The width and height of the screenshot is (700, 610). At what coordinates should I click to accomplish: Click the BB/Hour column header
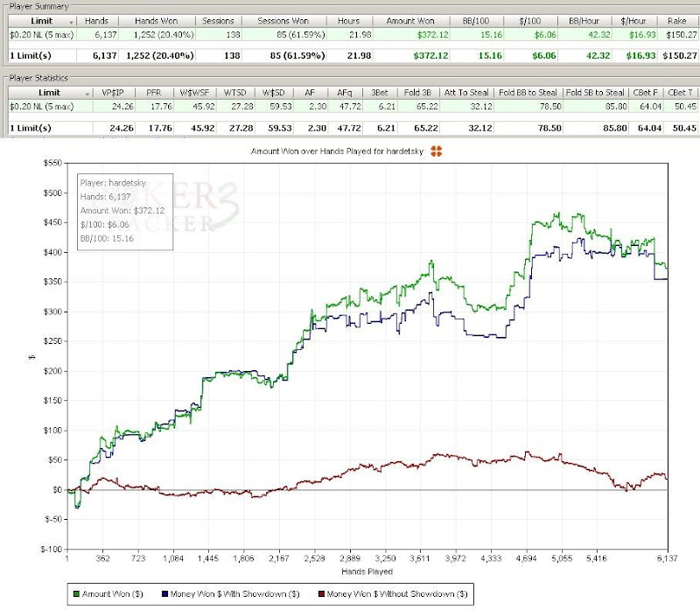[584, 21]
